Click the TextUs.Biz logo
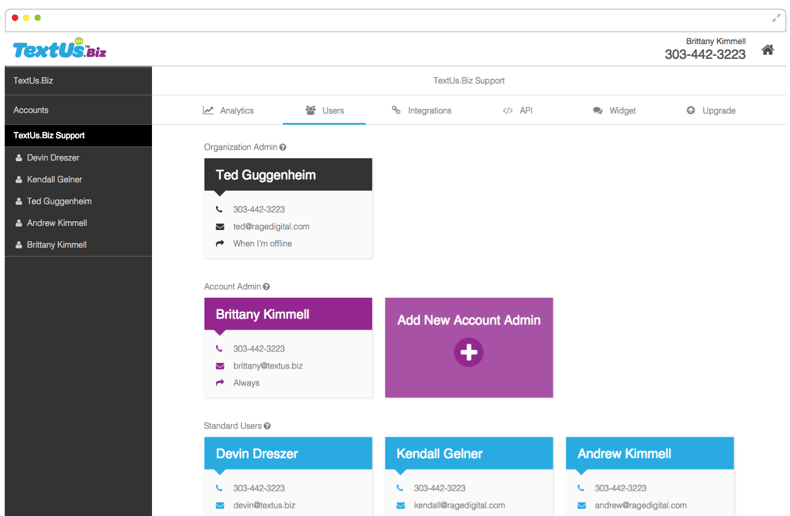Viewport: 790px width, 516px height. coord(59,48)
